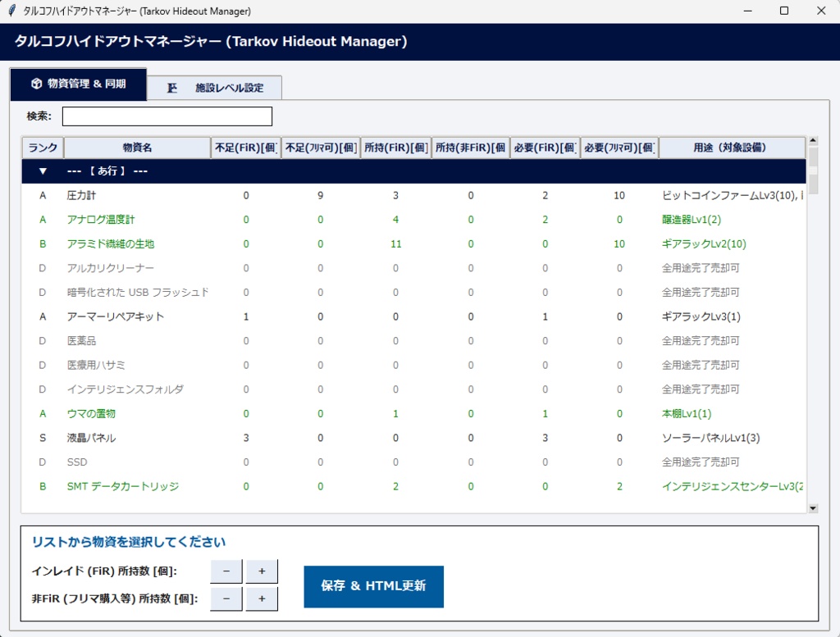Screen dimensions: 840x637
Task: Click the icon on the 施設レベル設定 tab
Action: (x=172, y=88)
